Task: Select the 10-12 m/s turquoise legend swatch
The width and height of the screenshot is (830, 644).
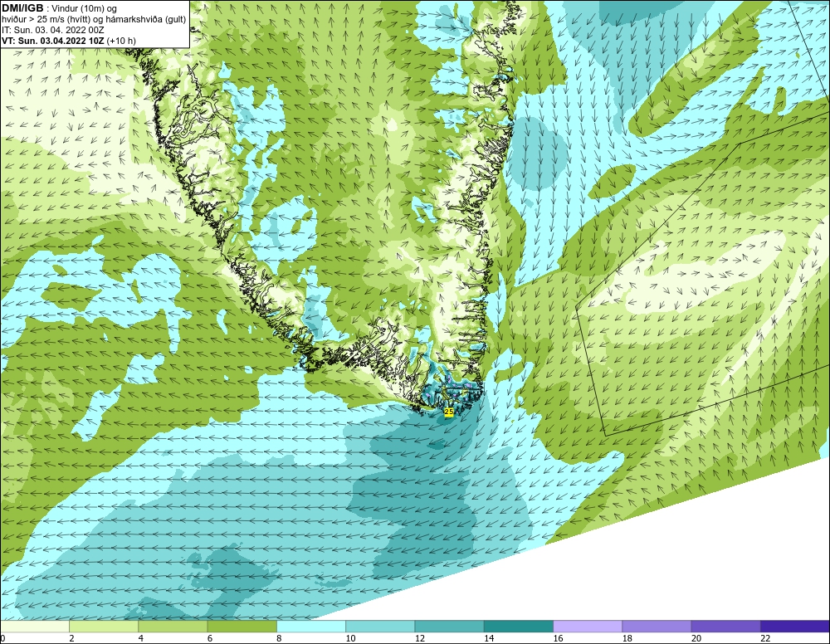Action: [x=380, y=627]
